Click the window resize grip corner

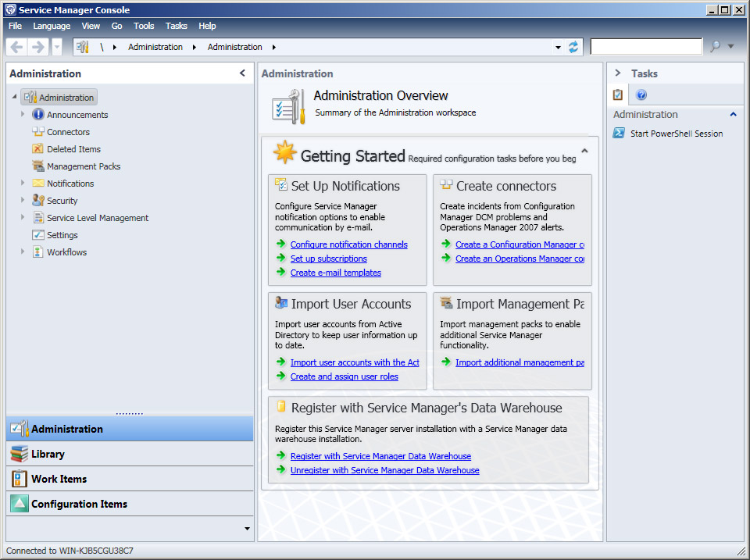[741, 551]
